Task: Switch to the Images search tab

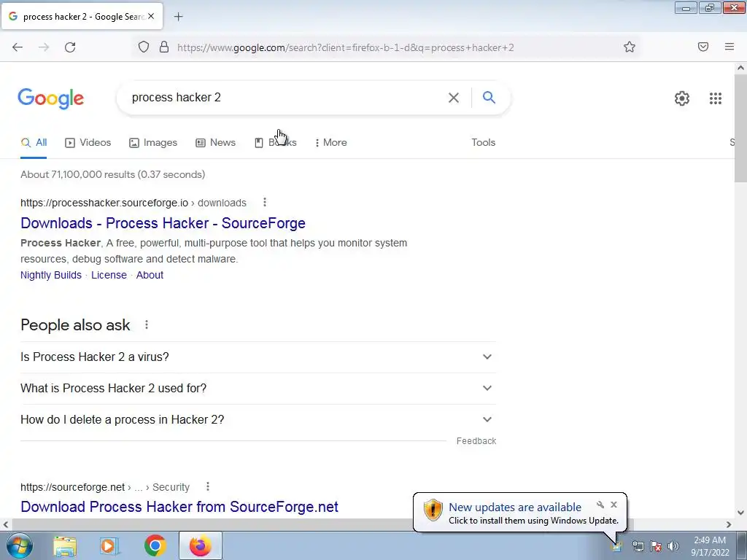Action: [153, 142]
